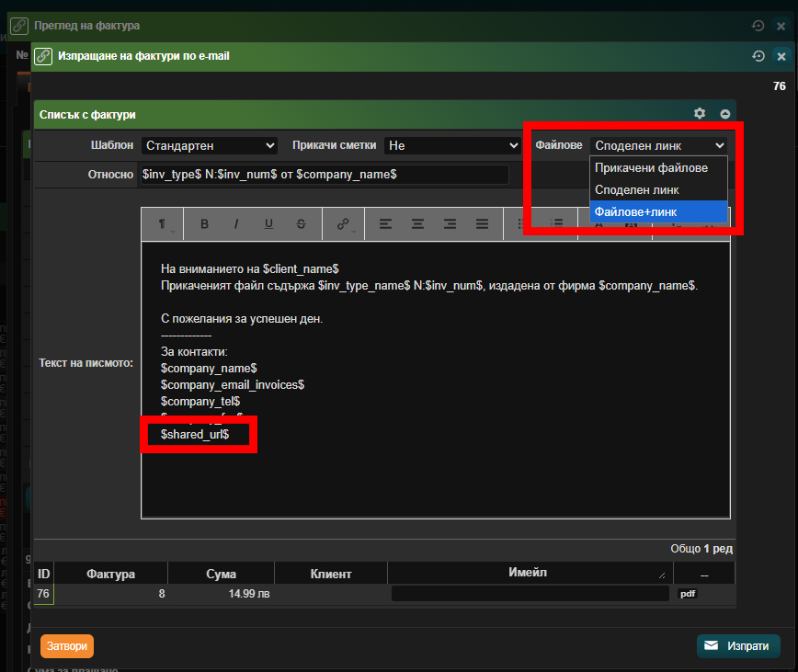798x672 pixels.
Task: Open the Шаблон dropdown
Action: (210, 145)
